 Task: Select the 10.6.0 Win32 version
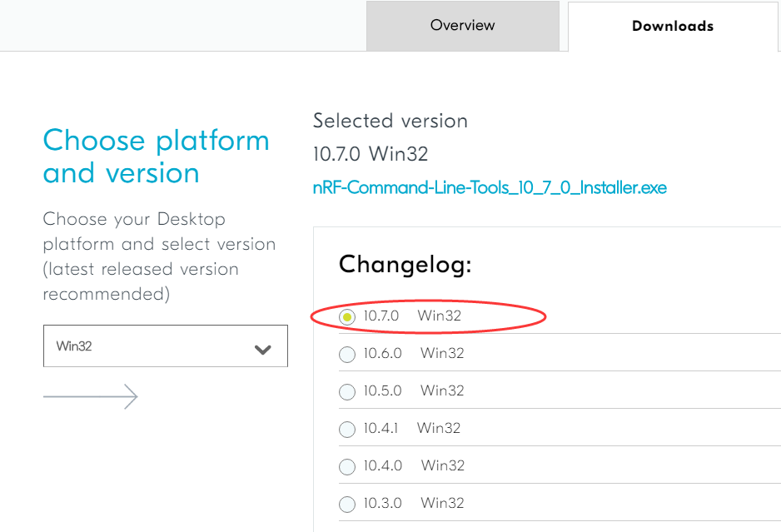click(346, 354)
